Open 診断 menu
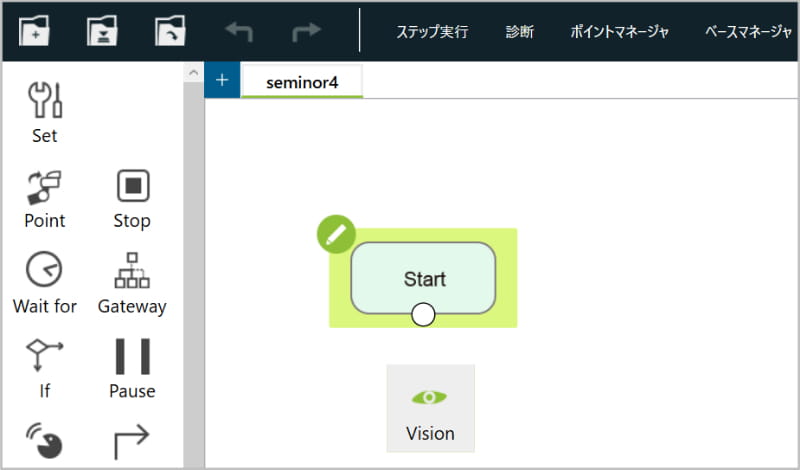The image size is (800, 470). pos(519,32)
